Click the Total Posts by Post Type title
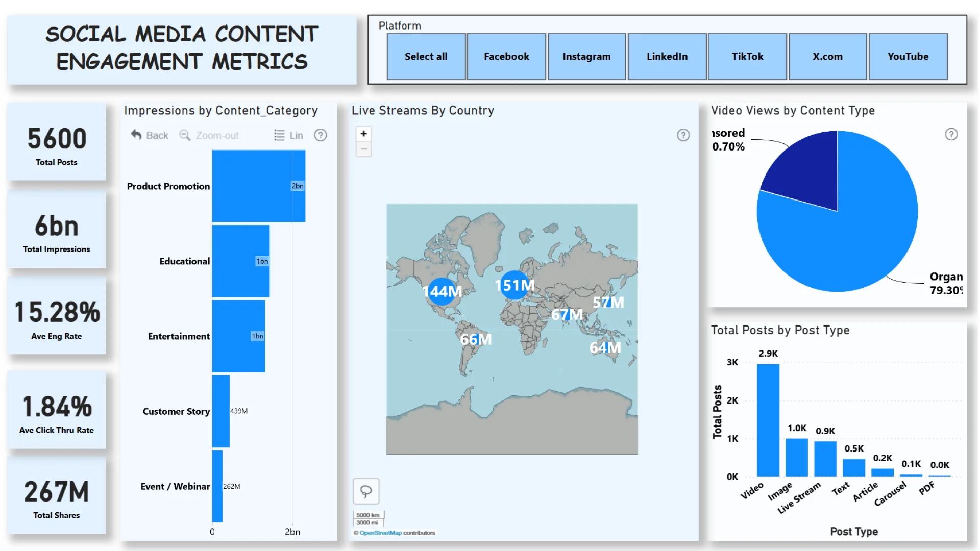Screen dimensions: 980x551 click(780, 331)
